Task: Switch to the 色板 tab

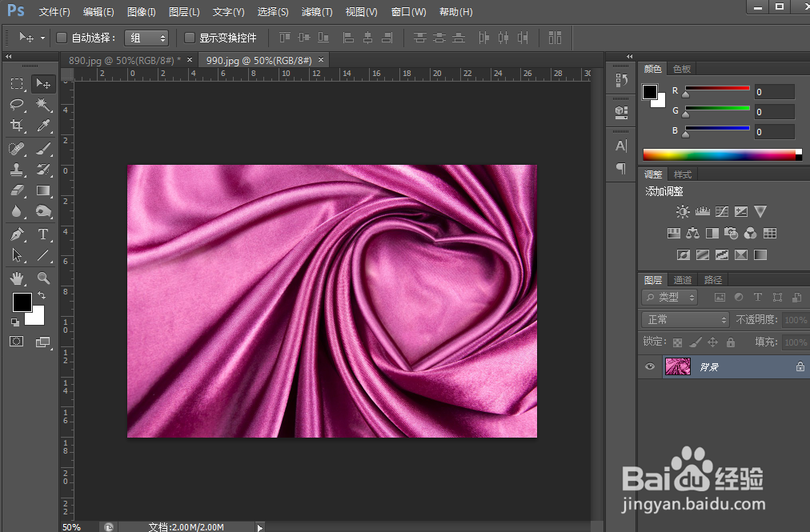Action: click(682, 69)
